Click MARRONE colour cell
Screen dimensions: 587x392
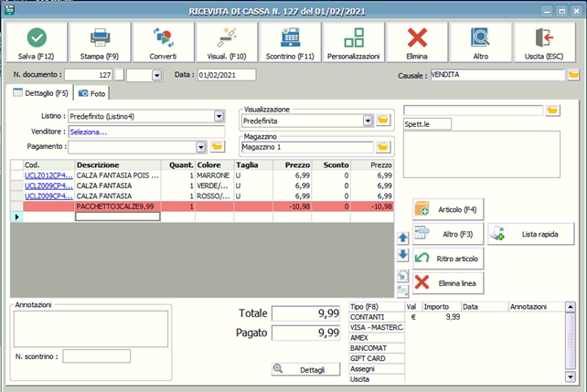(214, 175)
